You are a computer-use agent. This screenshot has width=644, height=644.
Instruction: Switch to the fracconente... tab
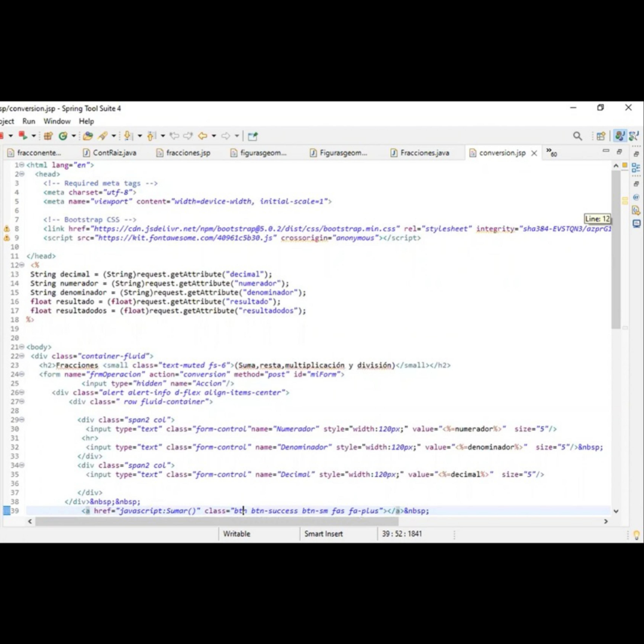tap(35, 153)
